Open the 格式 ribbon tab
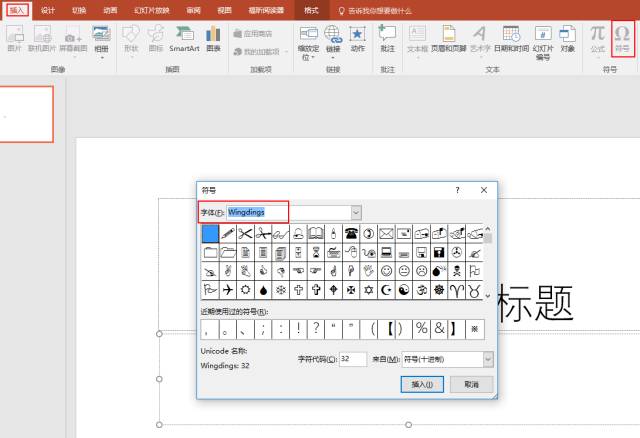Screen dimensions: 640x438 [x=311, y=10]
